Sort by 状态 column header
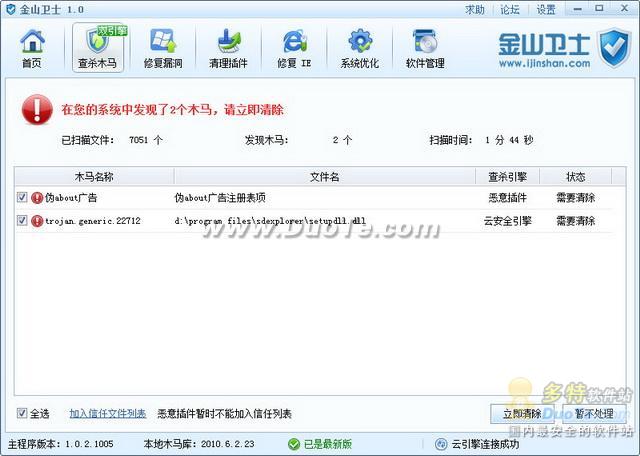The width and height of the screenshot is (640, 456). (x=576, y=177)
